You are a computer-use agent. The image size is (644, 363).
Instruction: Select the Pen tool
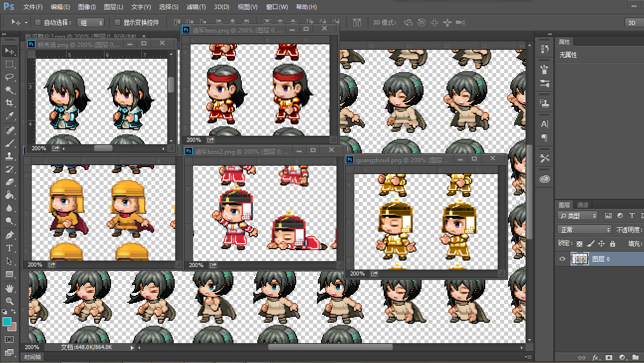[9, 235]
